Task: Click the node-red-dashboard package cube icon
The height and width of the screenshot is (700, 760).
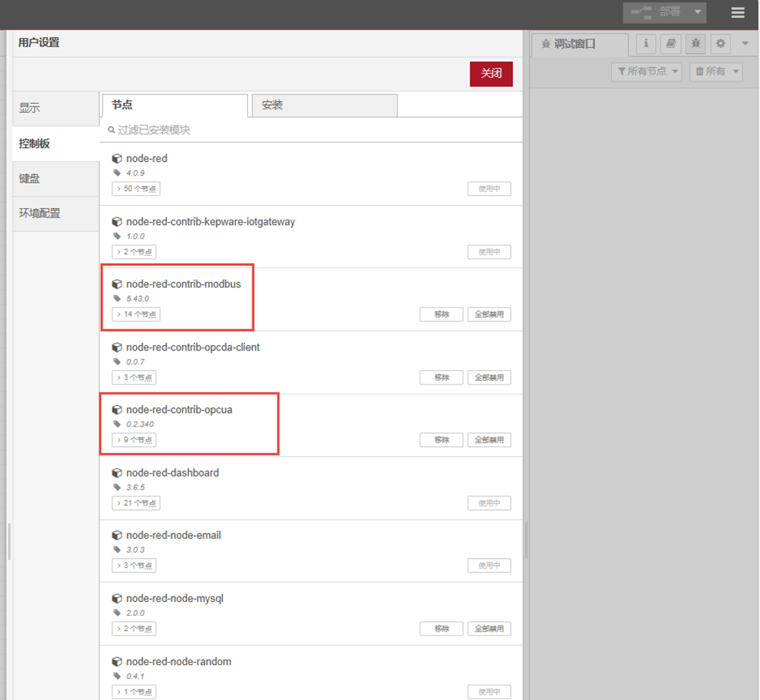Action: pos(117,473)
